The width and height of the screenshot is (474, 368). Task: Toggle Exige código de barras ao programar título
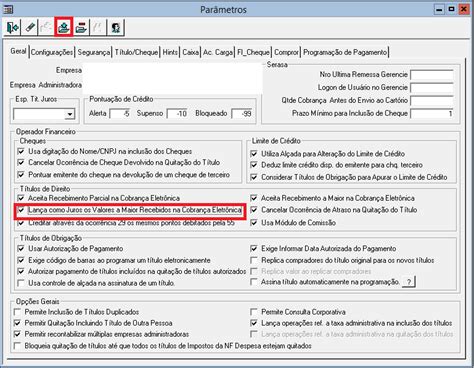(x=21, y=260)
